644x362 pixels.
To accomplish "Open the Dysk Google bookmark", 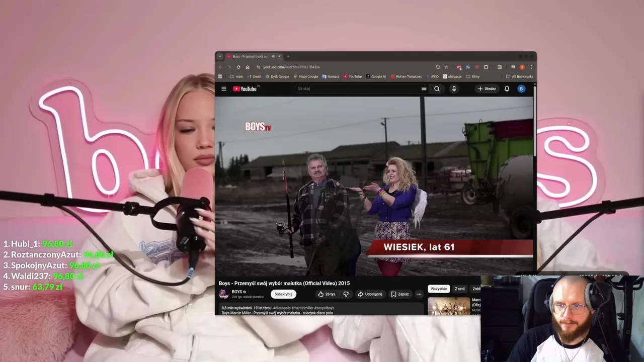I will [x=277, y=76].
